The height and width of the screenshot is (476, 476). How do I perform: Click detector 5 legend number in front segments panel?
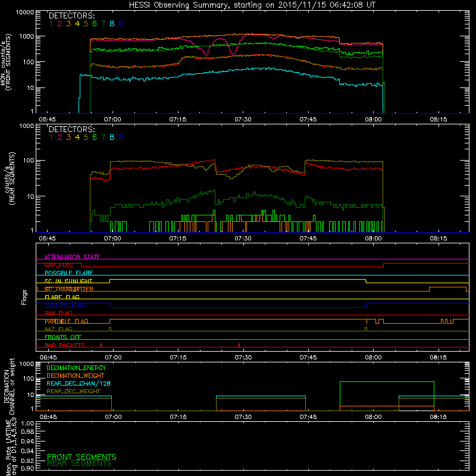86,24
